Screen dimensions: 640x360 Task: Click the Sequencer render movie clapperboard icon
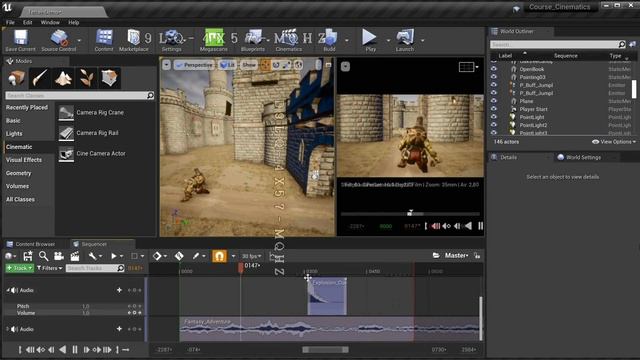click(x=75, y=256)
